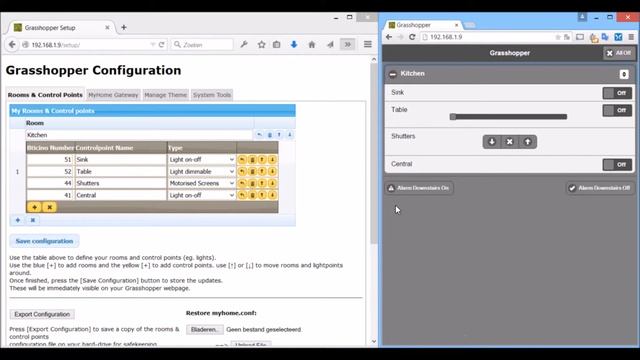Reload the Chrome Grasshopper page
640x360 pixels.
tap(412, 37)
